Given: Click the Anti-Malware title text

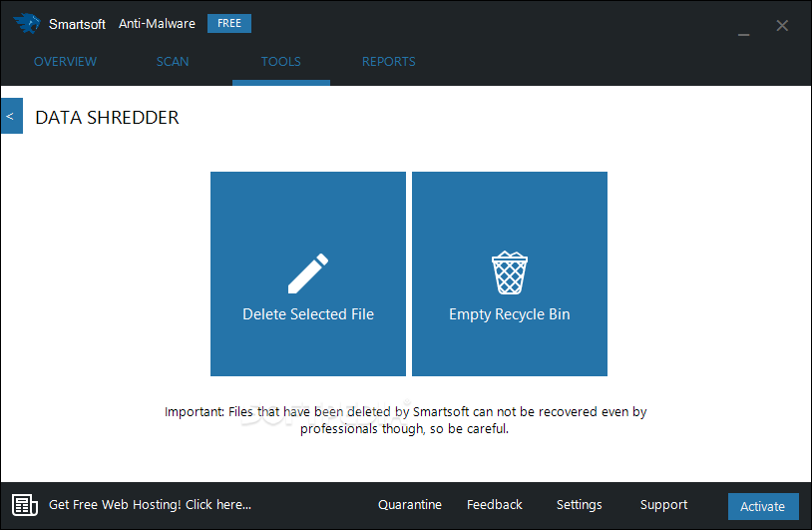Looking at the screenshot, I should tap(157, 23).
